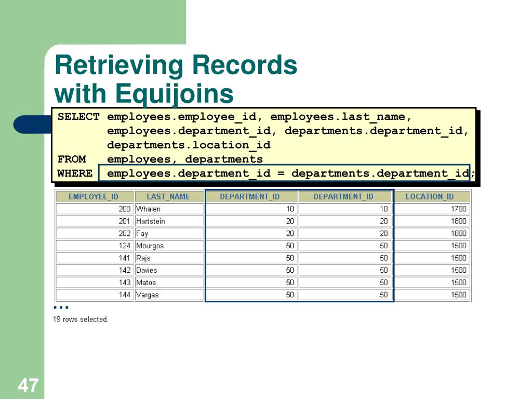532x399 pixels.
Task: Select the Davies last name cell
Action: (169, 270)
